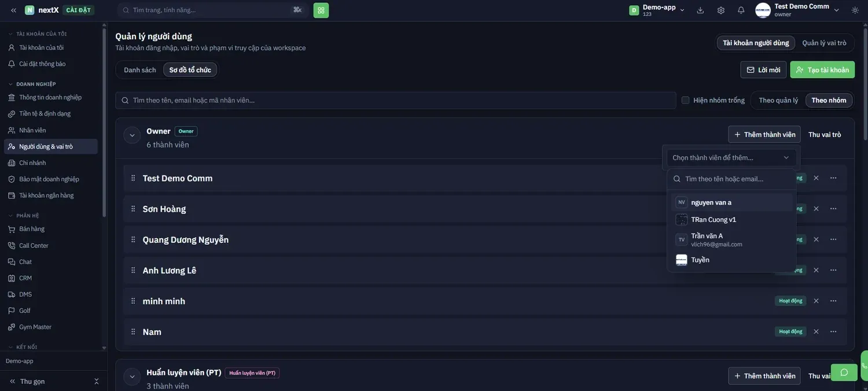
Task: Open more options for Nam row
Action: click(x=833, y=331)
